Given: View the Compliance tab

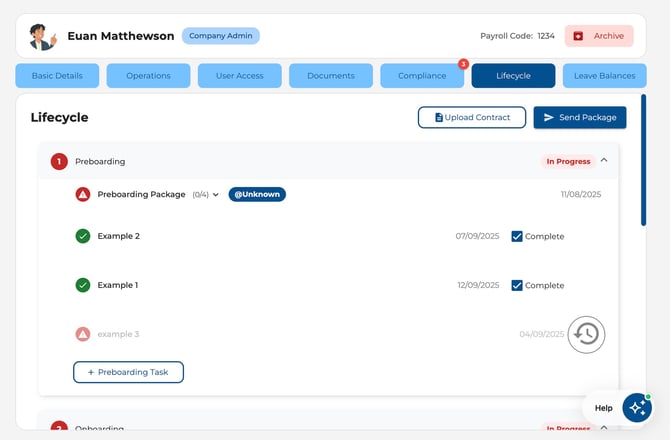Looking at the screenshot, I should [x=422, y=76].
